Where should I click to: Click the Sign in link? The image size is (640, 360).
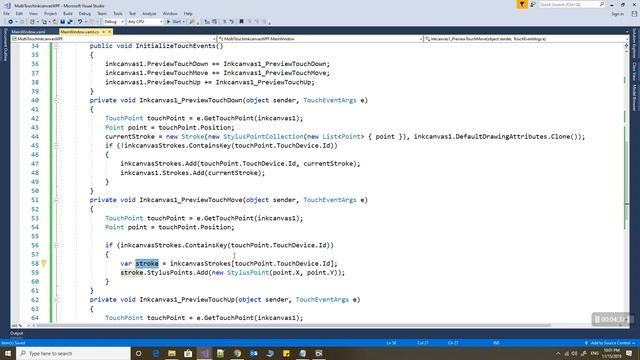tap(618, 14)
